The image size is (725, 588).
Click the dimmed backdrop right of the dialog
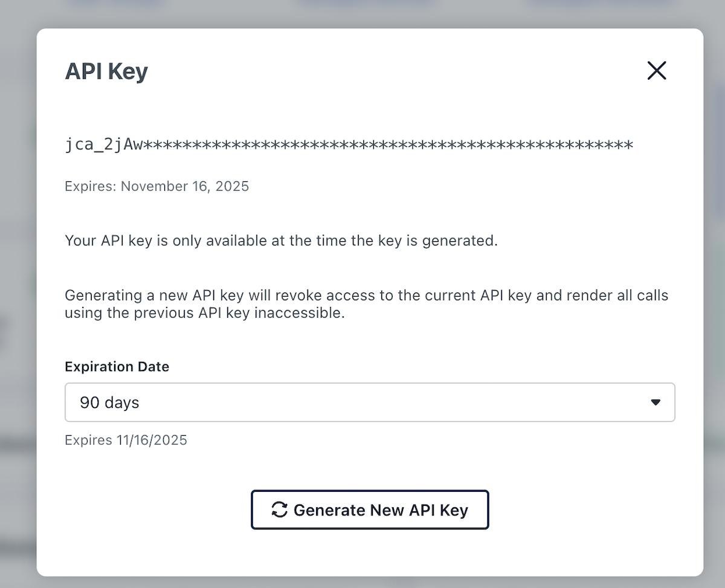click(714, 302)
